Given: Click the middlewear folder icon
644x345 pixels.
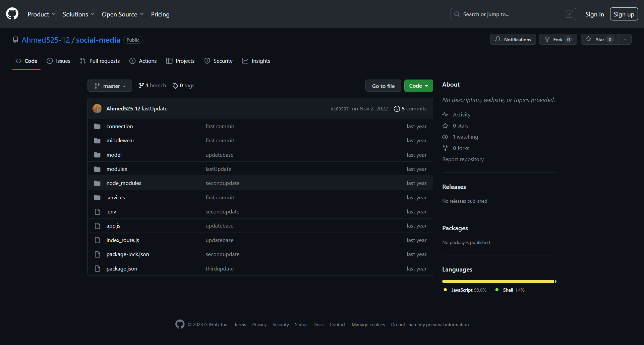Looking at the screenshot, I should pyautogui.click(x=97, y=140).
